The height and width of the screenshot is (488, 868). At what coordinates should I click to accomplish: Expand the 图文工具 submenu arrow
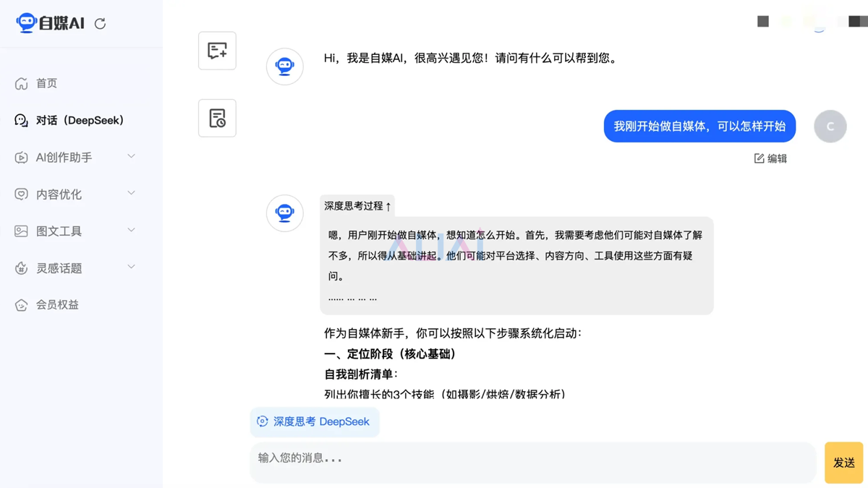click(131, 230)
